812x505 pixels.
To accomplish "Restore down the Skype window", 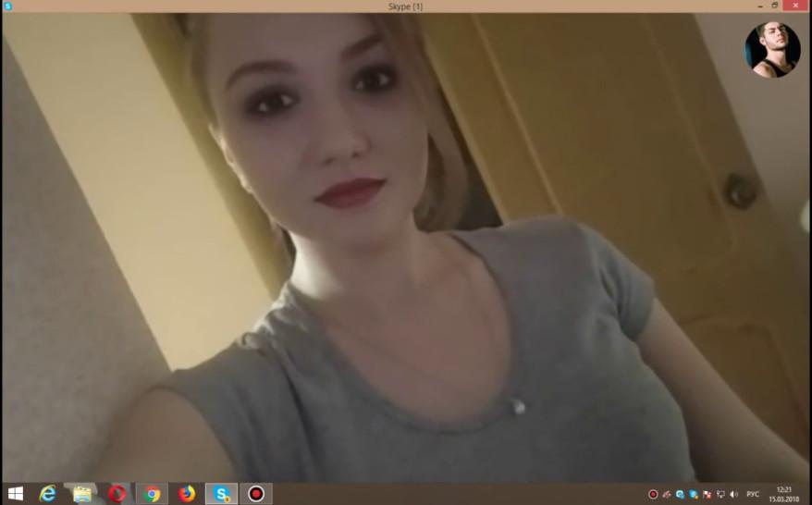I will (775, 6).
